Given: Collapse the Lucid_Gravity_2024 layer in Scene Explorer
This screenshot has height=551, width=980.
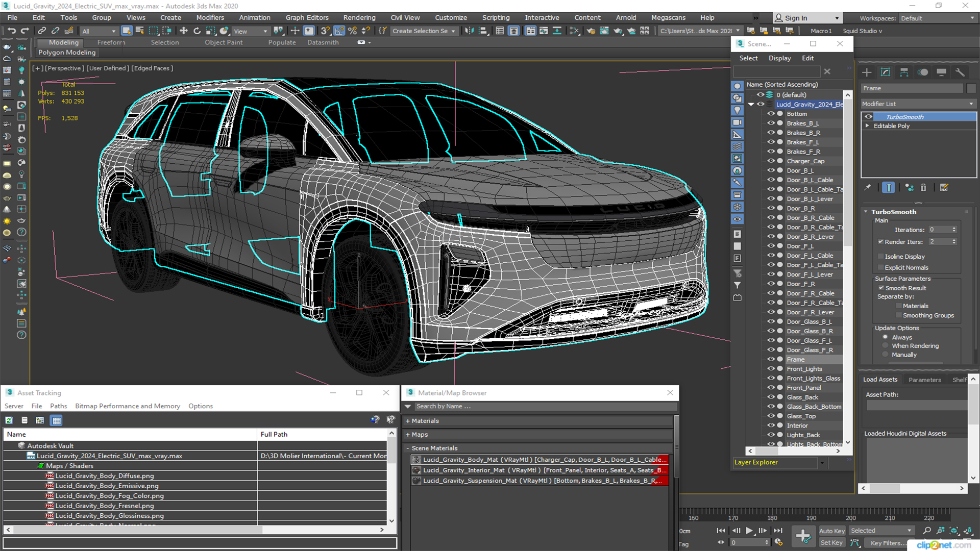Looking at the screenshot, I should click(x=751, y=104).
